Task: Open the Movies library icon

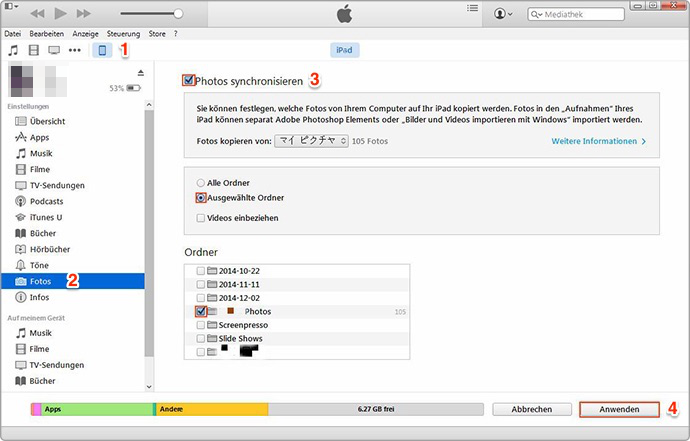Action: pos(33,50)
